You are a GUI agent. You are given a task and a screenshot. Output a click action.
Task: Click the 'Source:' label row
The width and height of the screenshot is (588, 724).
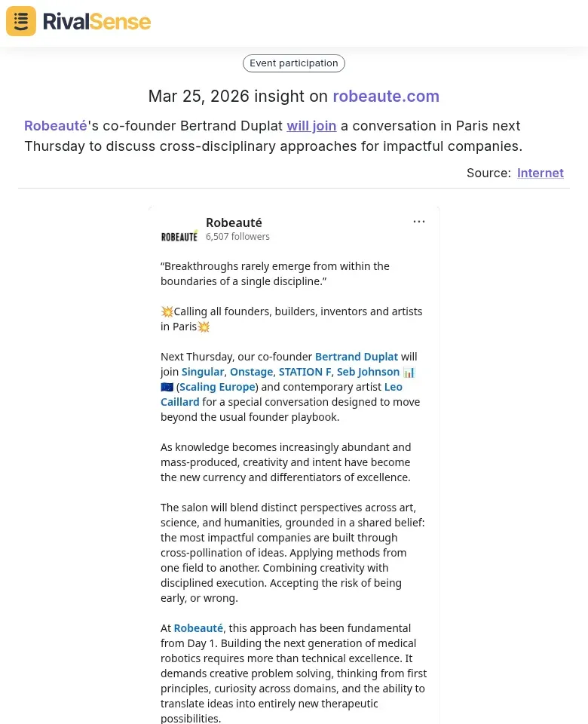click(488, 173)
